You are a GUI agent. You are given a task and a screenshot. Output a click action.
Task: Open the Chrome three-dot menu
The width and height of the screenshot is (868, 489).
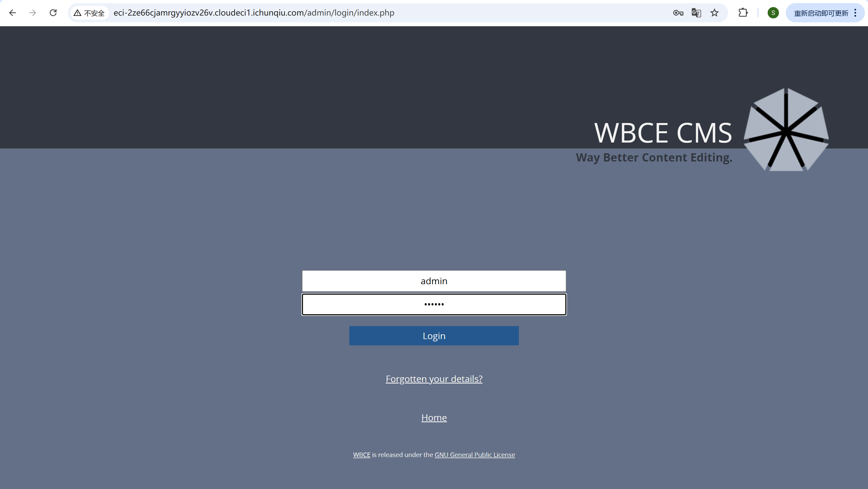855,13
